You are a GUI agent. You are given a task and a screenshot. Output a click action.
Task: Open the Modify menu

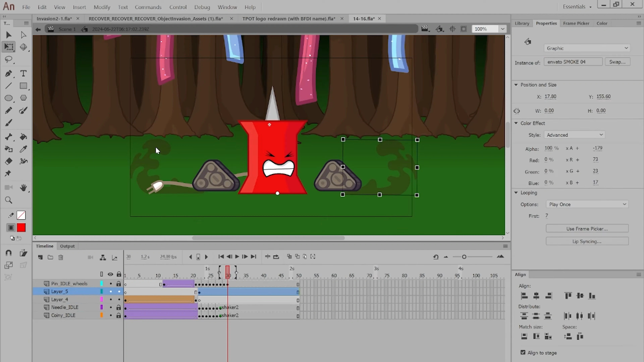click(102, 7)
